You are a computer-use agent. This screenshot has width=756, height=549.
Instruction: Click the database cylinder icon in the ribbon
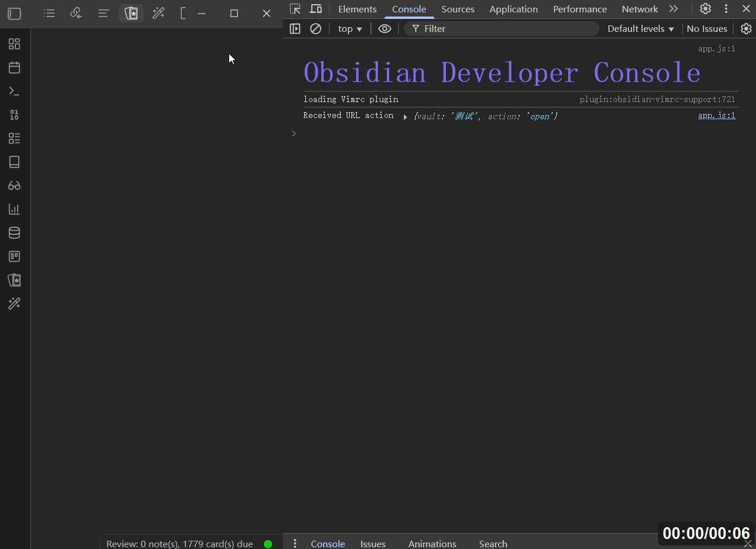[x=14, y=233]
